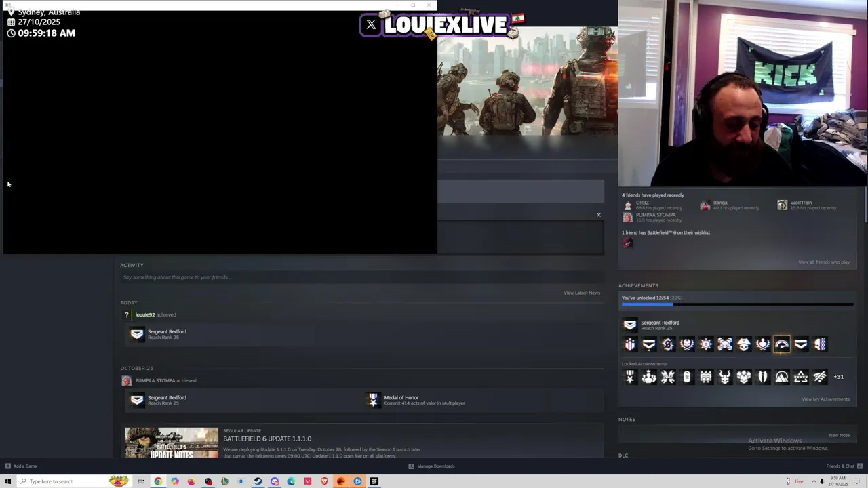Launch Google Chrome from the taskbar
Image resolution: width=868 pixels, height=488 pixels.
[x=158, y=481]
